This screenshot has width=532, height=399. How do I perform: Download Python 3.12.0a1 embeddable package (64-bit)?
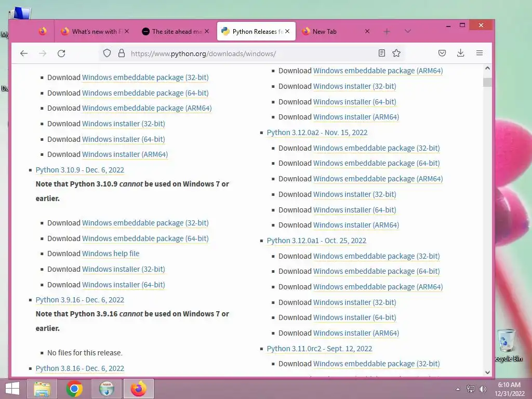(x=376, y=271)
